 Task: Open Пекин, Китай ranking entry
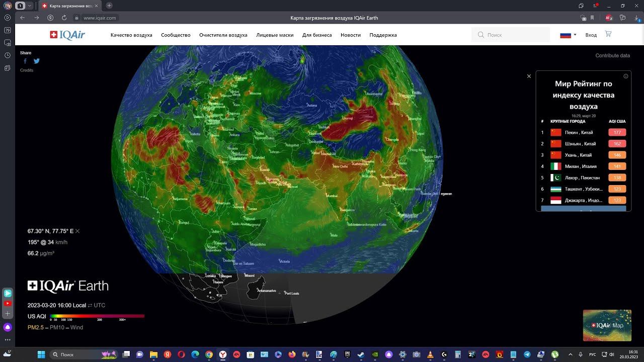[584, 132]
